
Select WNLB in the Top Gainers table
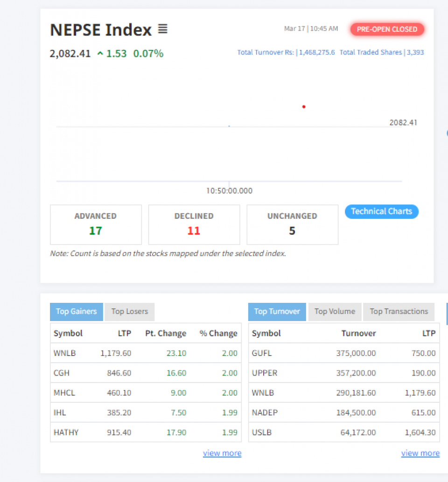click(x=65, y=353)
